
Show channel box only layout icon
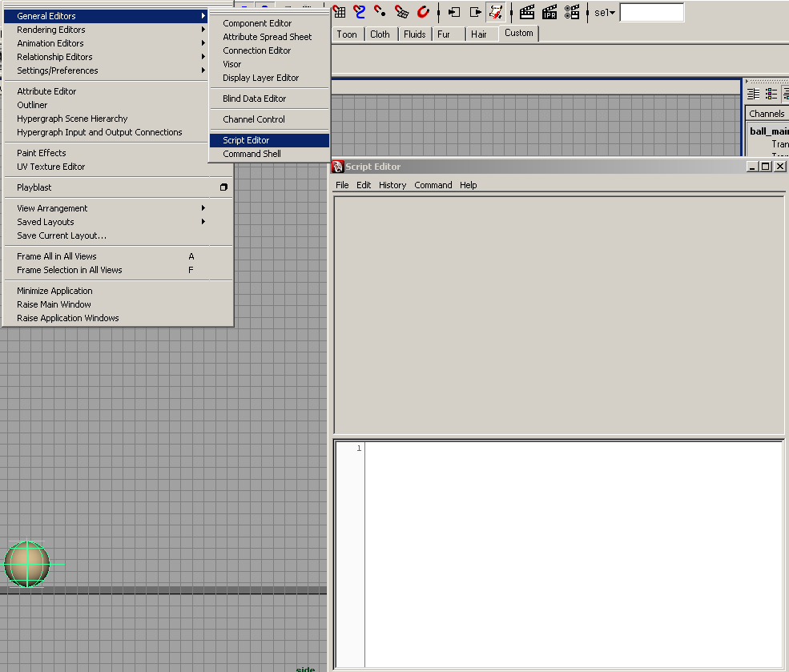tap(753, 94)
